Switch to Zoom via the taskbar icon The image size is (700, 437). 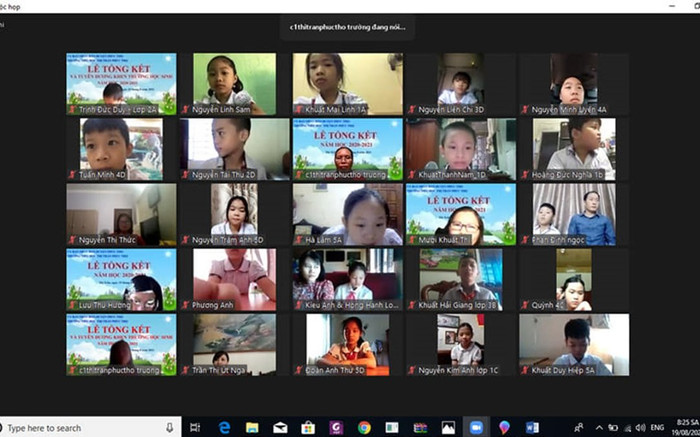click(x=476, y=427)
